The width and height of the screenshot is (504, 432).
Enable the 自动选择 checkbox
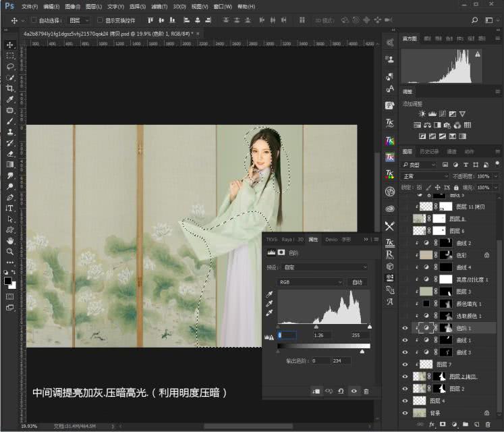coord(34,20)
